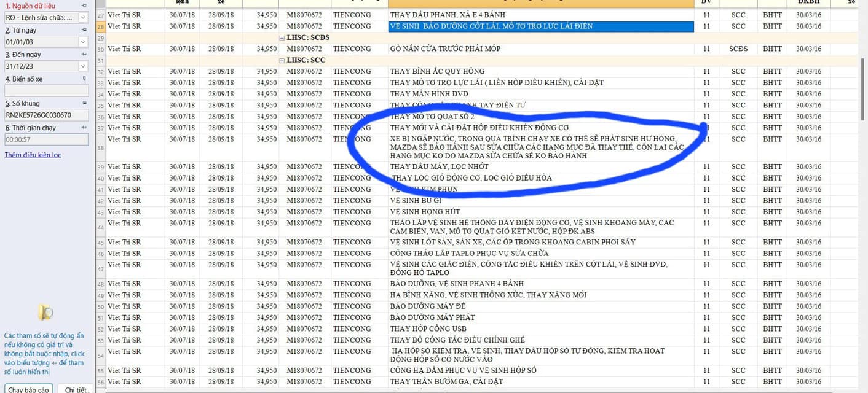Open the Từ ngày date dropdown arrow
This screenshot has width=868, height=393.
pyautogui.click(x=84, y=42)
